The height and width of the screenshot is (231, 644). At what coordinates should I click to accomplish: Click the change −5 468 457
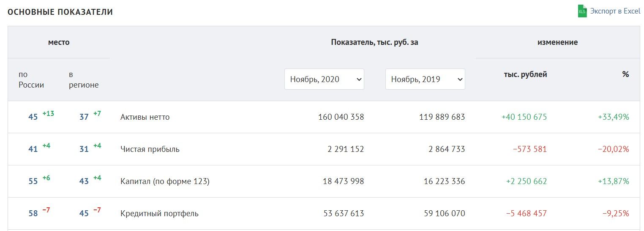tap(527, 214)
